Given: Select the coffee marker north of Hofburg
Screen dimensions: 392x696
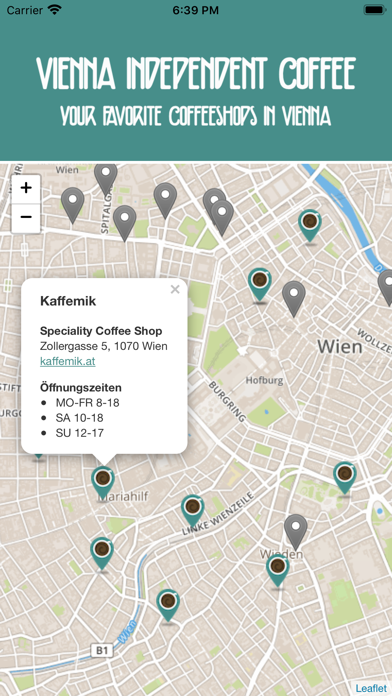Looking at the screenshot, I should tap(260, 285).
